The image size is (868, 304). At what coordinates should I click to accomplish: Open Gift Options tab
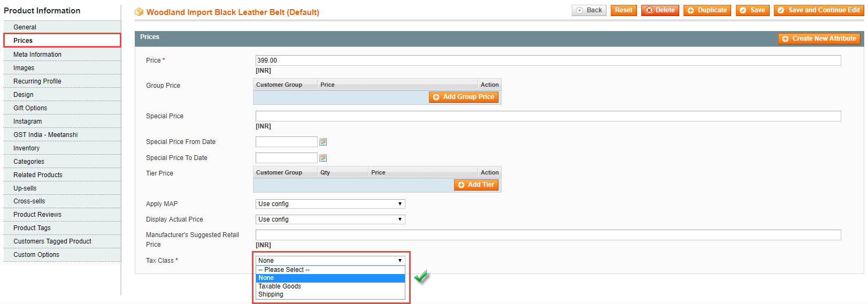point(62,108)
